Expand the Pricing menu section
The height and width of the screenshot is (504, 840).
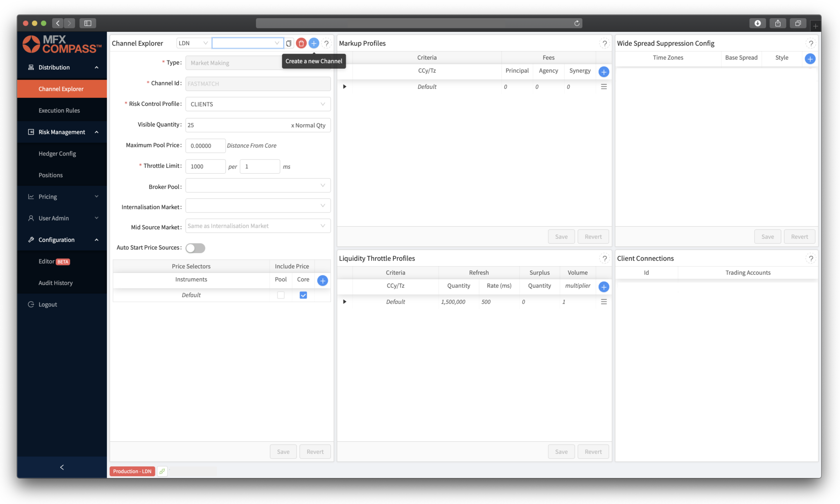[62, 197]
